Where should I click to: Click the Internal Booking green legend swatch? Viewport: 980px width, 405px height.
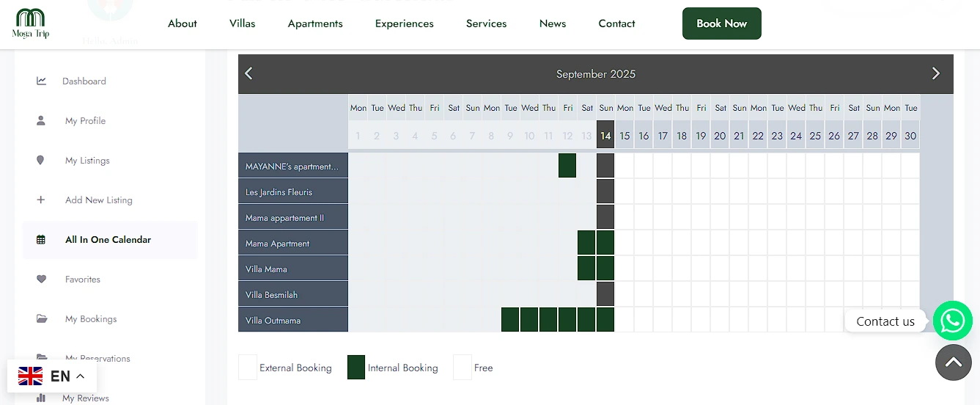pyautogui.click(x=356, y=368)
